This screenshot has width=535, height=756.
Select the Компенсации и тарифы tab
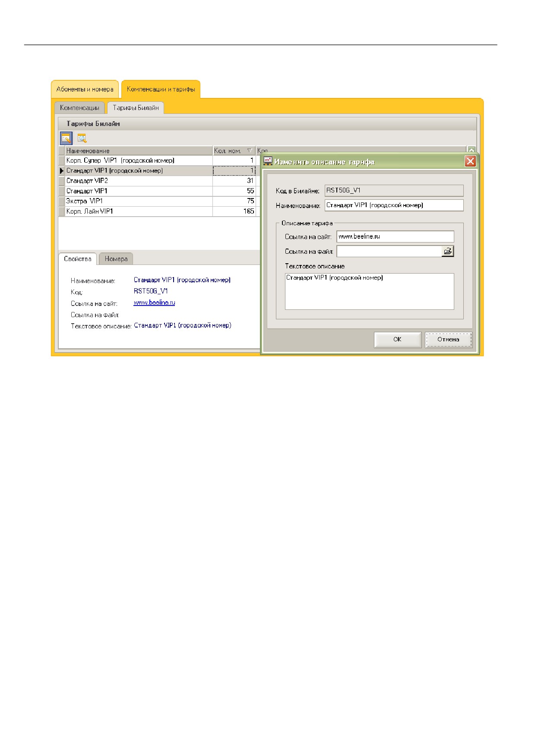pyautogui.click(x=161, y=89)
